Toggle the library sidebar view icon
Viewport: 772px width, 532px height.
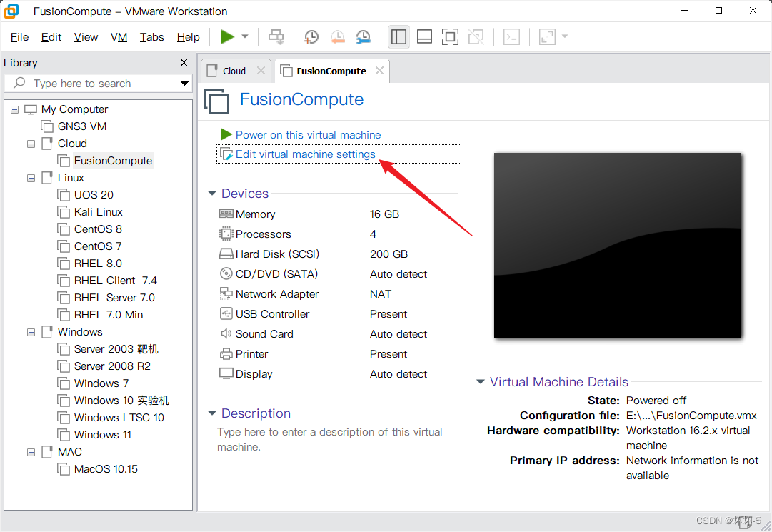(x=398, y=37)
